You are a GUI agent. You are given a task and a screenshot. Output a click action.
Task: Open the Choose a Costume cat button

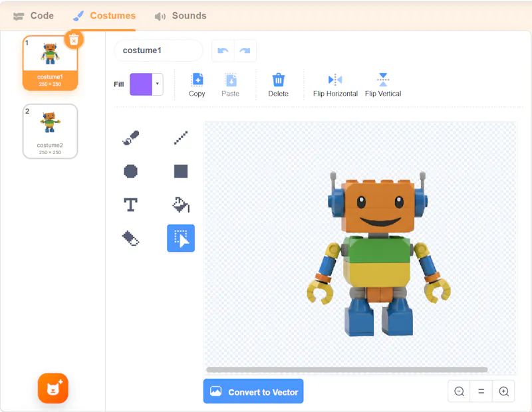tap(53, 388)
